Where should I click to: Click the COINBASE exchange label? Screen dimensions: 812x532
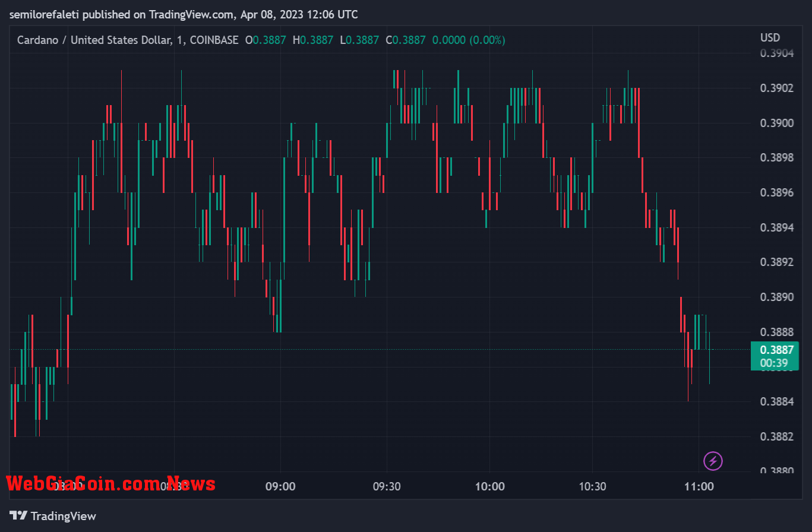[x=214, y=40]
